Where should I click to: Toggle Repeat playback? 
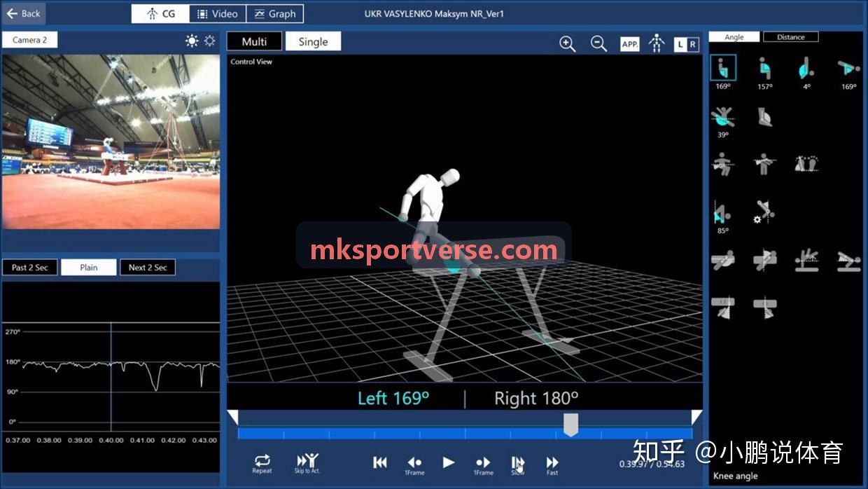(x=262, y=463)
